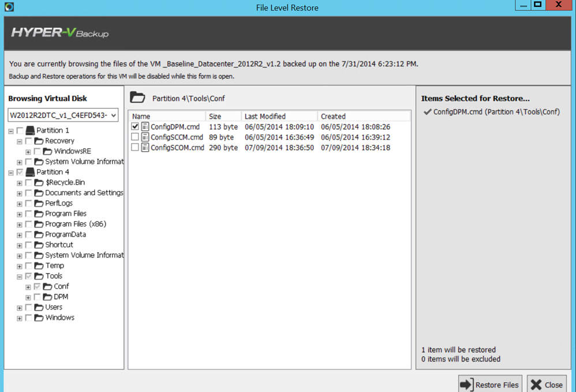This screenshot has height=392, width=576.
Task: Click the Recovery folder icon
Action: tap(39, 141)
